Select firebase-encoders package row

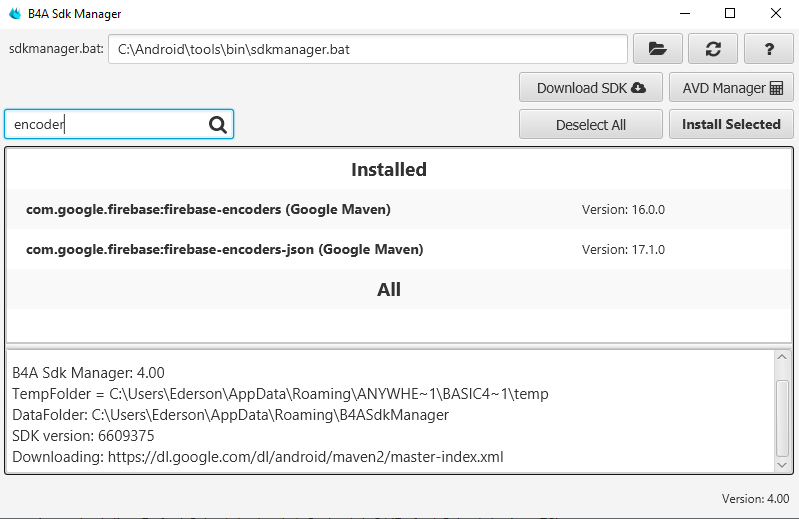pyautogui.click(x=208, y=210)
